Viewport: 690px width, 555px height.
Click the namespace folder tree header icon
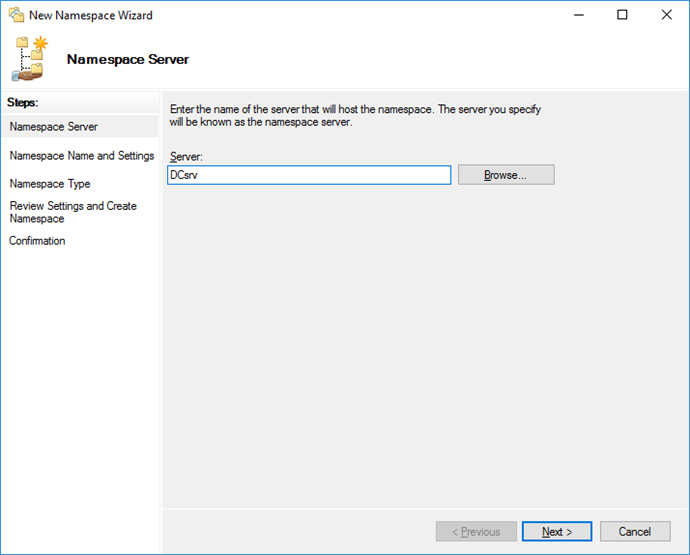tap(30, 59)
